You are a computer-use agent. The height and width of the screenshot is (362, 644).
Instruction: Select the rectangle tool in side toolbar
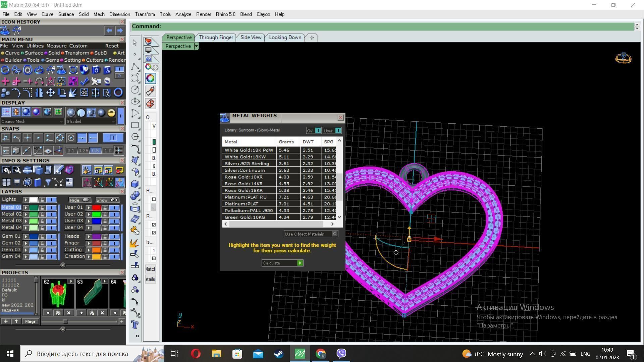click(x=135, y=125)
